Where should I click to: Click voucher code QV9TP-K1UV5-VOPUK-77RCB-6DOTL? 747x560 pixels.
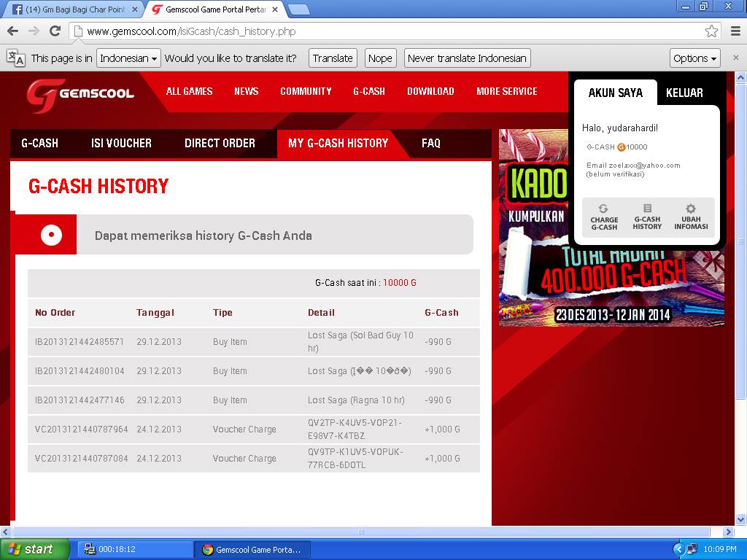pyautogui.click(x=355, y=458)
